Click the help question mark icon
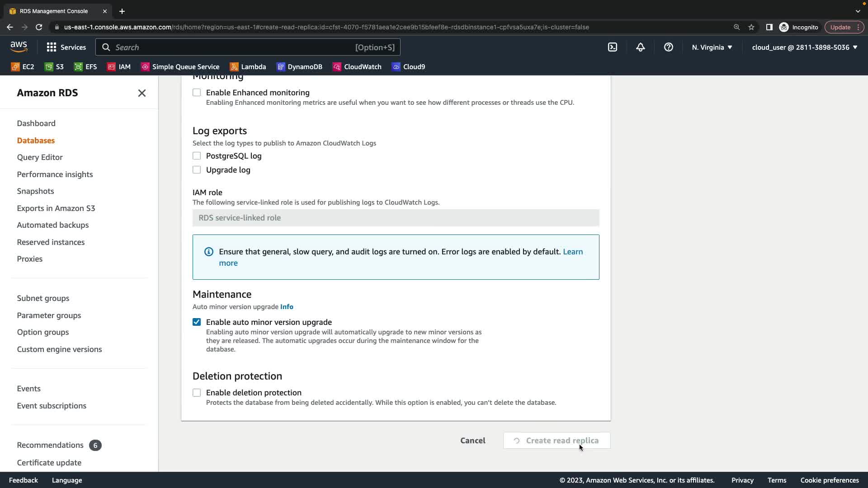Screen dimensions: 868x488 [x=668, y=47]
